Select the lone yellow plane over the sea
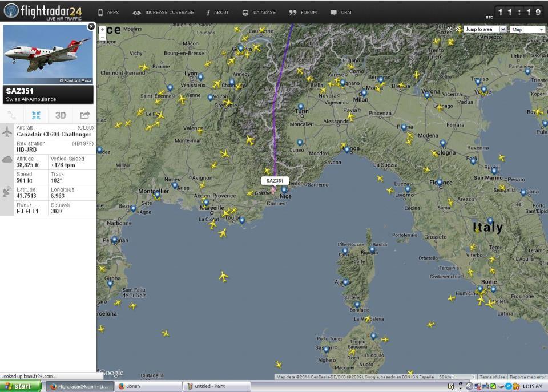Viewport: 548px width, 392px height. click(x=223, y=277)
